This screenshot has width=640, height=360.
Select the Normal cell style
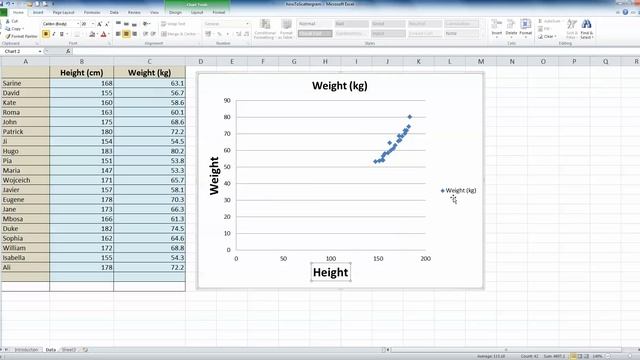(x=315, y=24)
